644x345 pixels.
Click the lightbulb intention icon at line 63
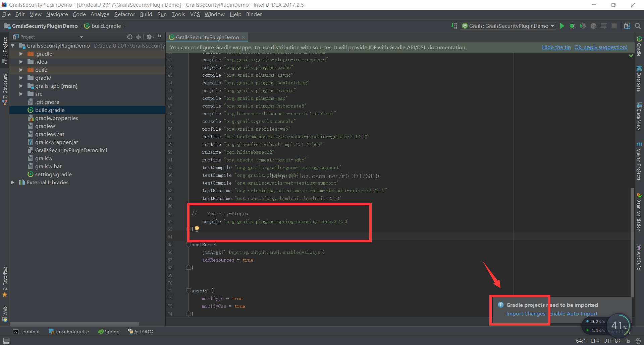pyautogui.click(x=197, y=229)
